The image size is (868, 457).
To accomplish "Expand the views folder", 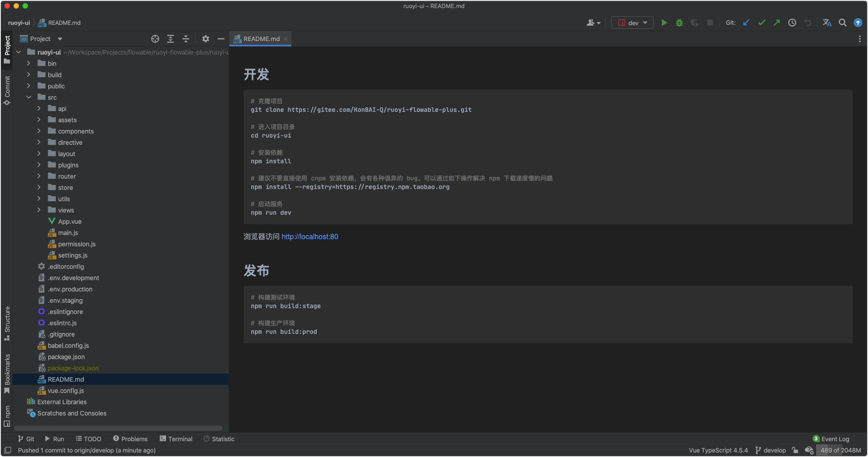I will click(x=39, y=210).
